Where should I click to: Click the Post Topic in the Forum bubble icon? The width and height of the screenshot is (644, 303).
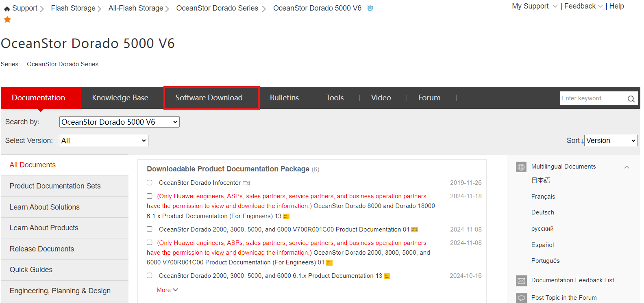[521, 298]
